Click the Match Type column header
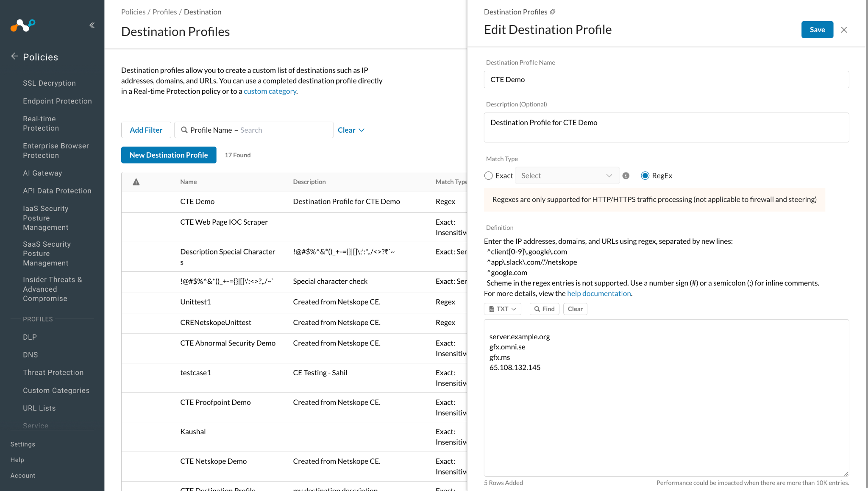Image resolution: width=868 pixels, height=491 pixels. point(451,182)
